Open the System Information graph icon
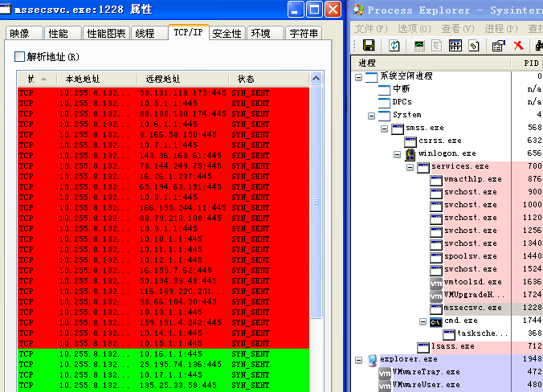 (419, 45)
